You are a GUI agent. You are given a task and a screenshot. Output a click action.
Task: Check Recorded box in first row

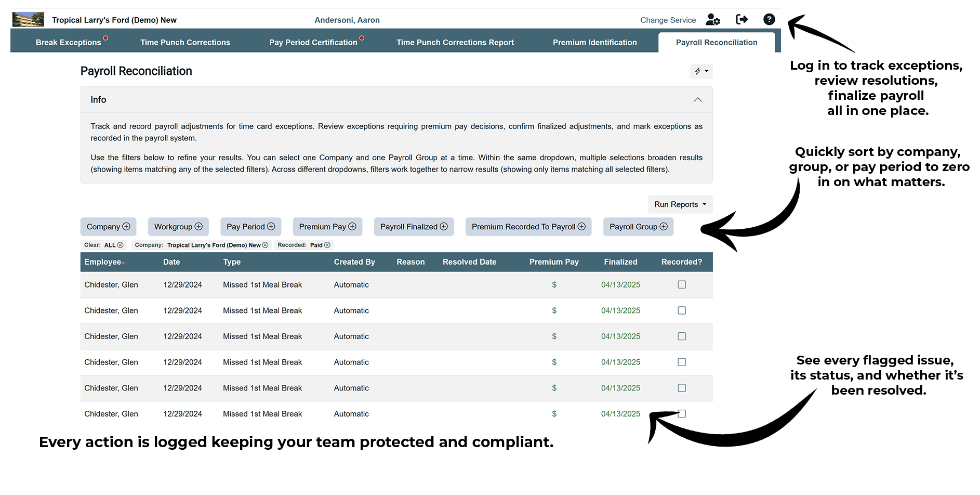coord(682,284)
